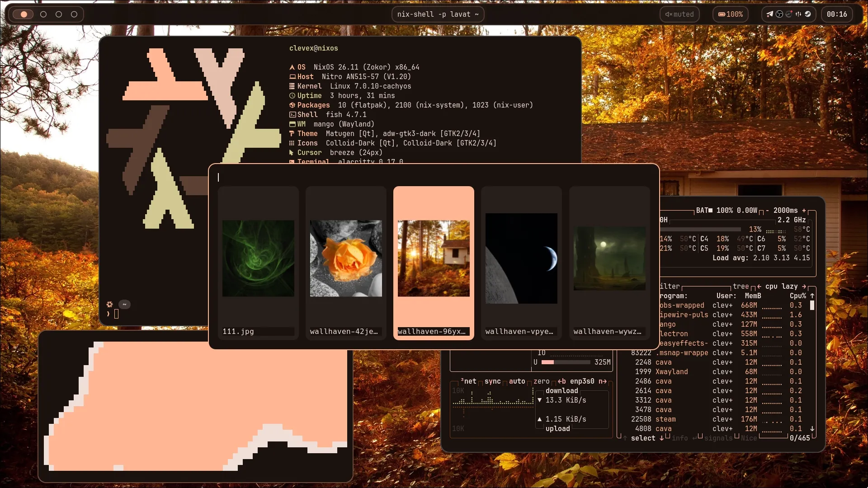Select the 111.jpg green fractal wallpaper
Image resolution: width=868 pixels, height=488 pixels.
click(258, 263)
